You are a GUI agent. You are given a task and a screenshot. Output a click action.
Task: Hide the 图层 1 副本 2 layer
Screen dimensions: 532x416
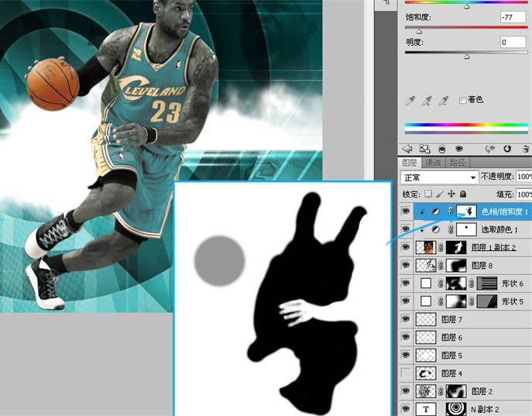click(406, 247)
